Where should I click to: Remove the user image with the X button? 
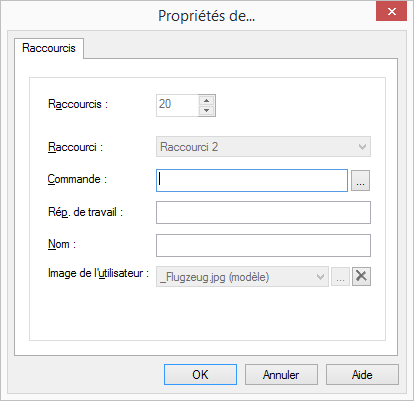click(361, 276)
